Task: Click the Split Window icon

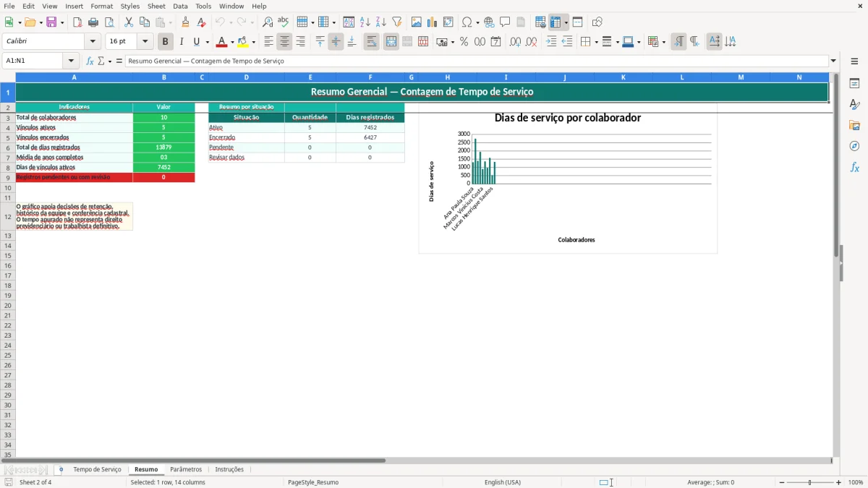Action: [x=577, y=22]
